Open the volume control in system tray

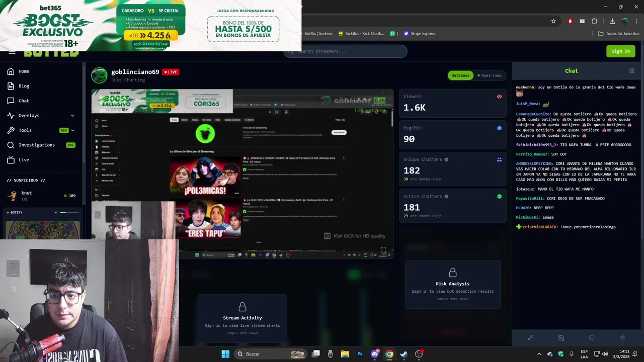click(x=605, y=354)
